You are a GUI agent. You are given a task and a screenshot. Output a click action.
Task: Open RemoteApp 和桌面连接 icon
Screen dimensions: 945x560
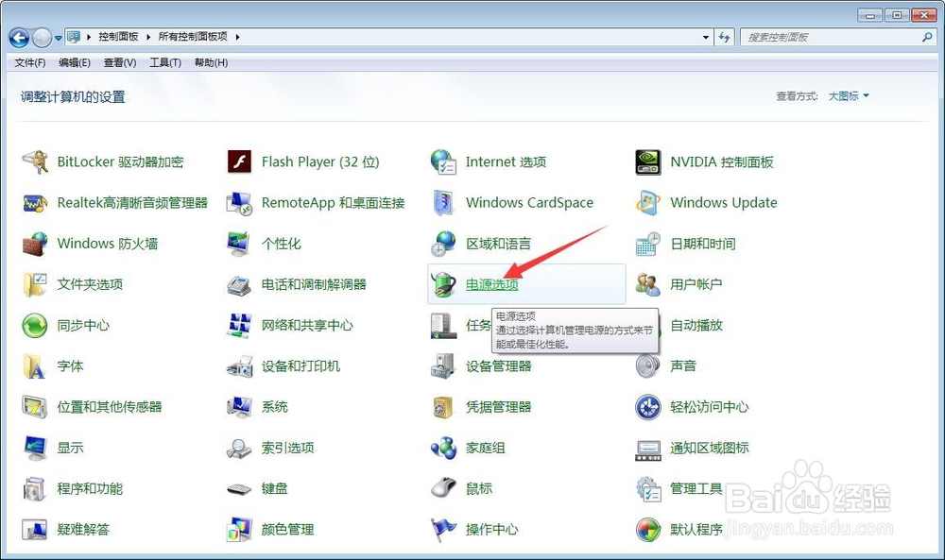pyautogui.click(x=239, y=203)
